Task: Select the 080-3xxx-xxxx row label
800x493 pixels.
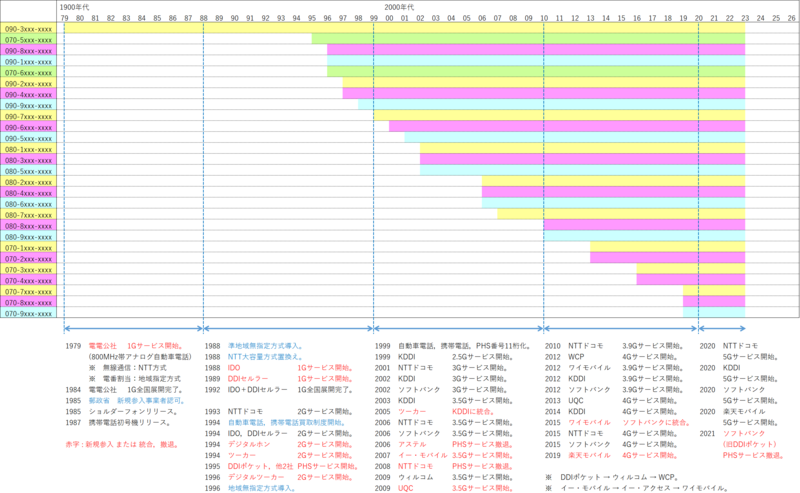Action: pyautogui.click(x=29, y=160)
